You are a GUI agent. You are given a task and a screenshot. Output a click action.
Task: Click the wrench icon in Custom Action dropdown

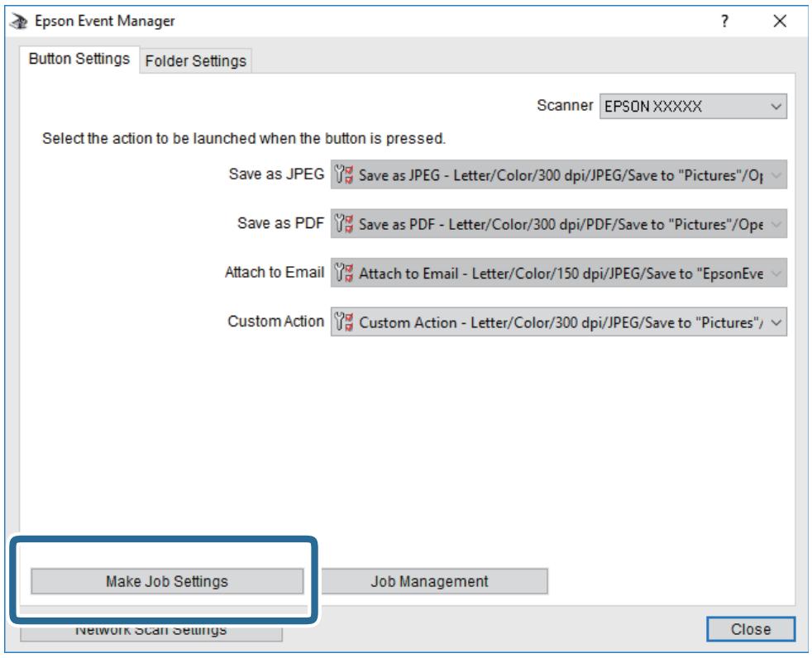point(344,322)
